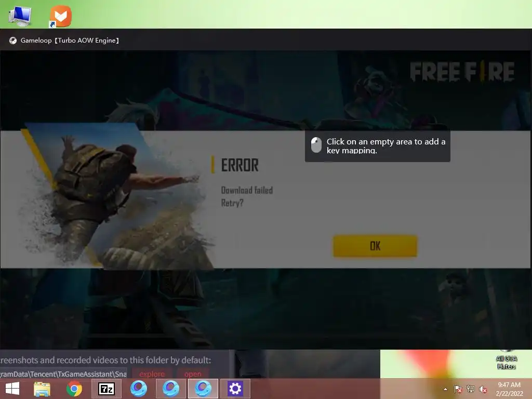Open 7-Zip from the taskbar
The image size is (532, 399).
tap(107, 389)
